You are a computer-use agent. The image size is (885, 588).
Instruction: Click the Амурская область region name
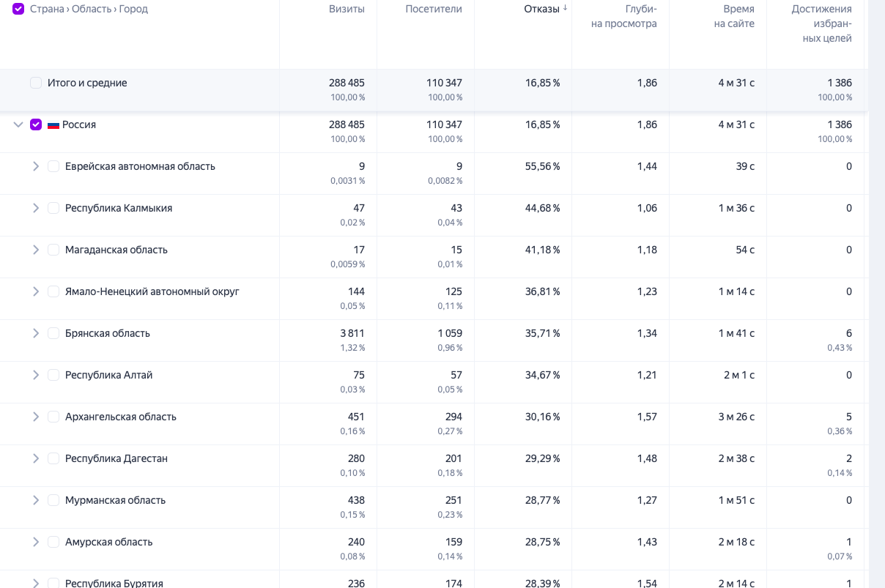(x=108, y=542)
